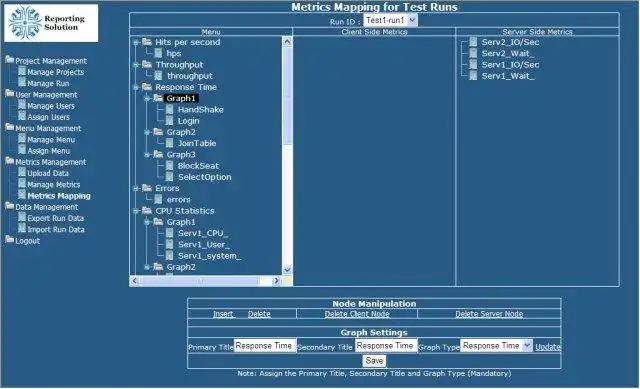Click the Project Management folder icon
This screenshot has height=389, width=640.
[10, 60]
